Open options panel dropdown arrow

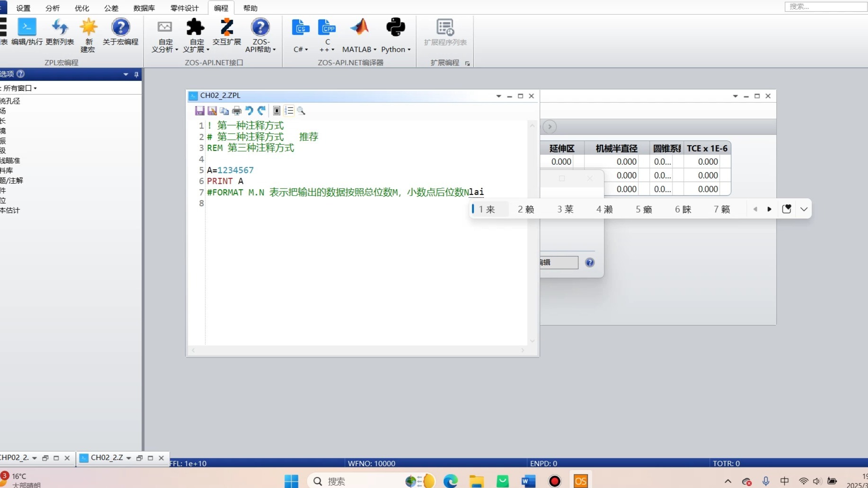(x=126, y=74)
